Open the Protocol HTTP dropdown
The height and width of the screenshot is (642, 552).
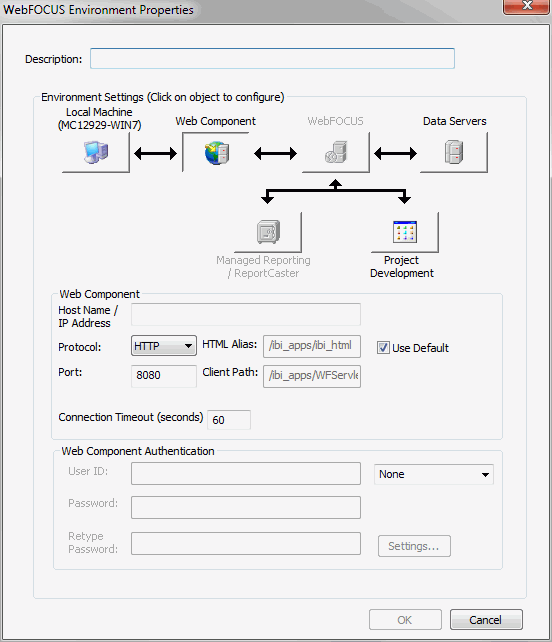(164, 346)
